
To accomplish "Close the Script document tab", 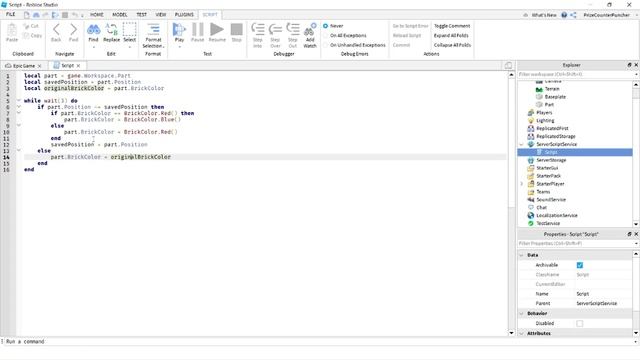I will (x=78, y=66).
